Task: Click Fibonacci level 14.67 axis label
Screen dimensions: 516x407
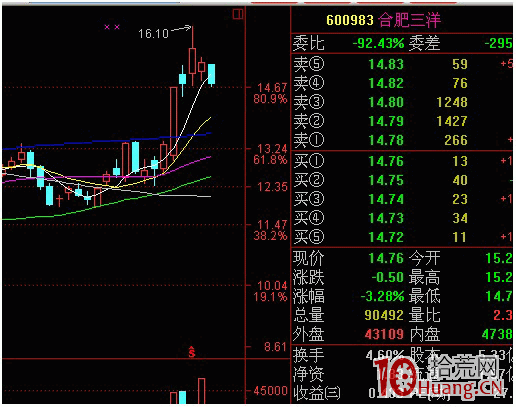Action: tap(272, 88)
